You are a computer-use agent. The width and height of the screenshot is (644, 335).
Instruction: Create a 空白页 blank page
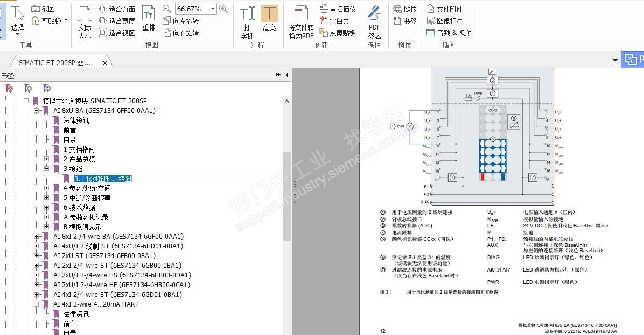click(x=334, y=20)
